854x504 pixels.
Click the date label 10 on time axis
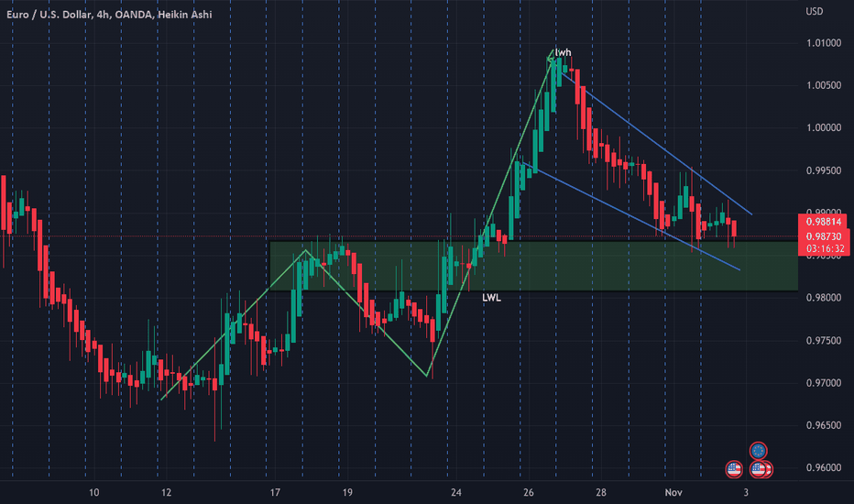[x=93, y=493]
